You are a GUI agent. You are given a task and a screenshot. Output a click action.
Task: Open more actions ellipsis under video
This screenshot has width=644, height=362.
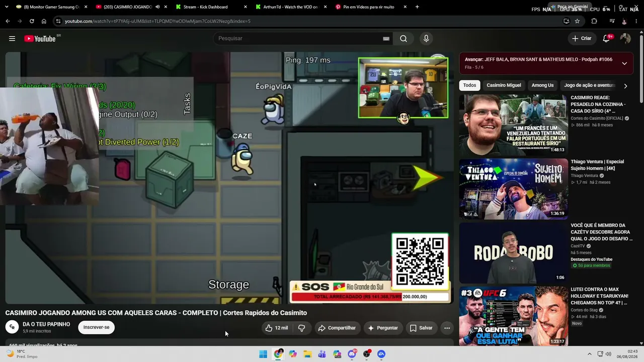click(447, 328)
